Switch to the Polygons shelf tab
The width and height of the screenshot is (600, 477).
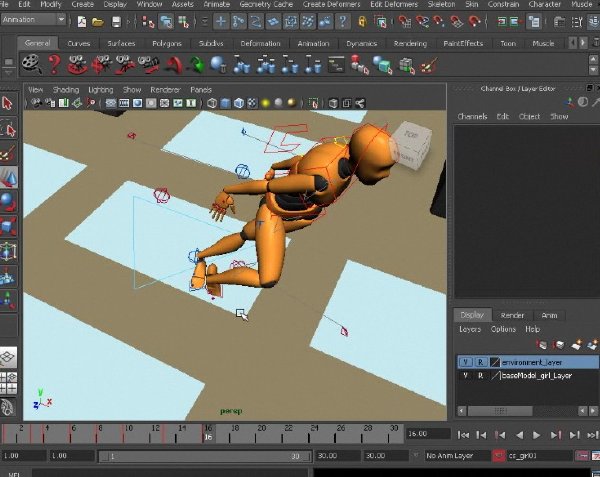(167, 43)
